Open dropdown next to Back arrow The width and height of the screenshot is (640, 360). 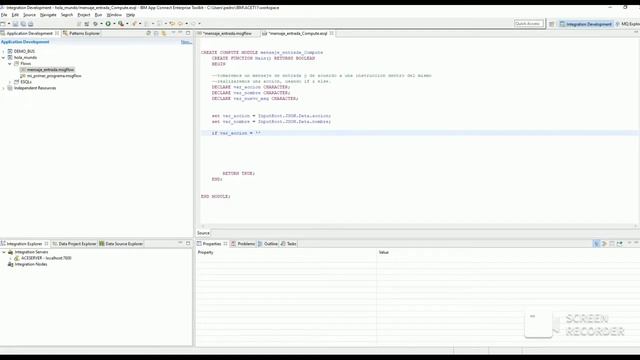tap(187, 24)
